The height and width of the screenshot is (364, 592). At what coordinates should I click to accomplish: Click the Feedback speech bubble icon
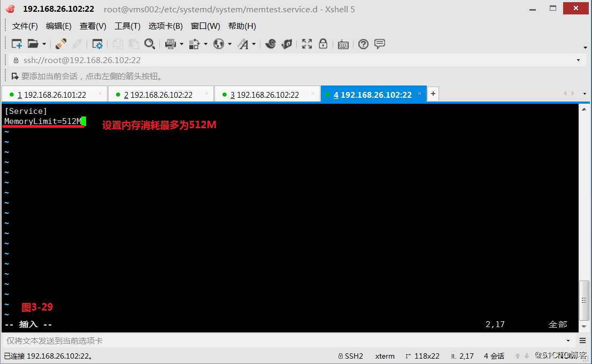click(380, 44)
